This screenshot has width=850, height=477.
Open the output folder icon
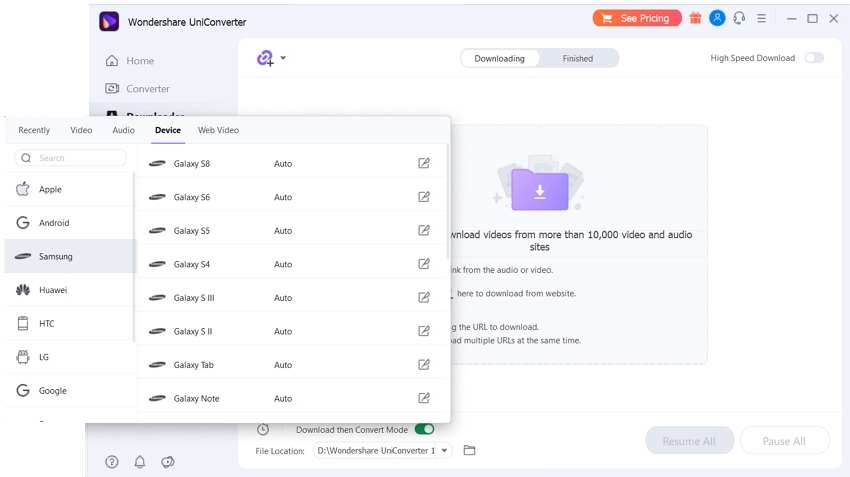point(469,450)
